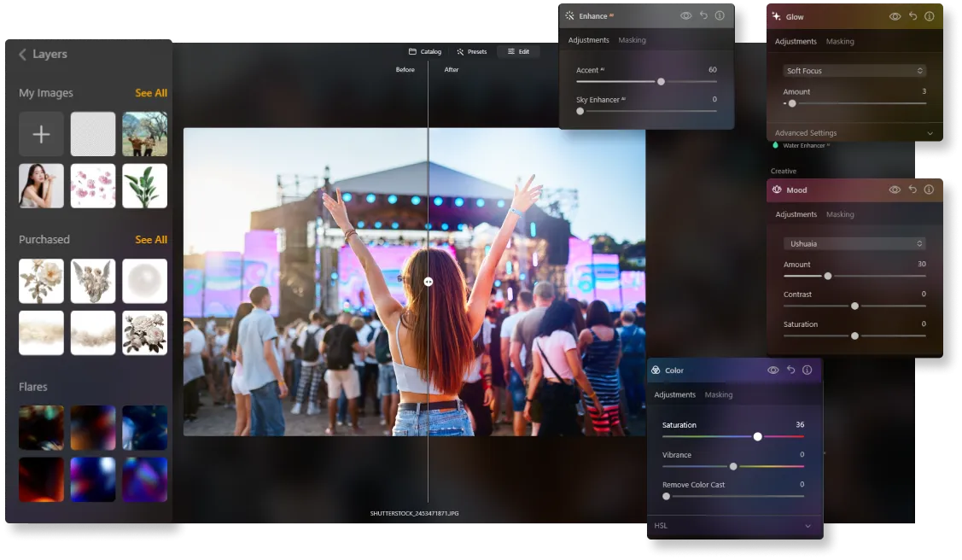Click See All next to My Images
Image resolution: width=962 pixels, height=560 pixels.
151,93
